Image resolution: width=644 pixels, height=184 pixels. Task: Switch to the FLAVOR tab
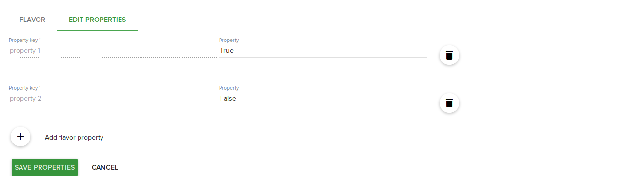(32, 20)
